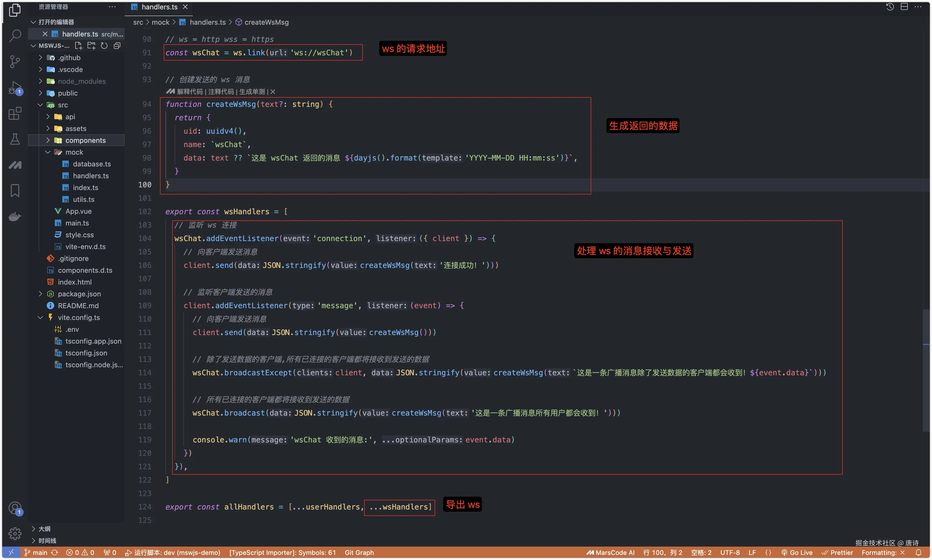The width and height of the screenshot is (932, 560).
Task: Click the editor vertical scrollbar
Action: point(926,370)
